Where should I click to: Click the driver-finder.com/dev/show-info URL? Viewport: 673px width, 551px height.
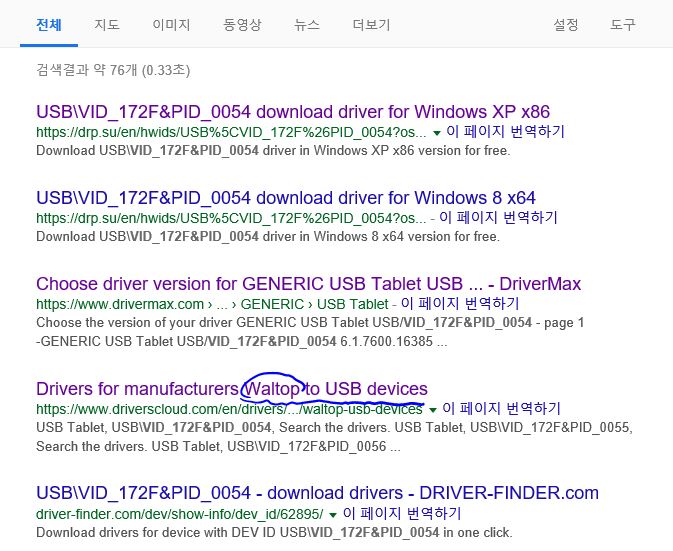pyautogui.click(x=180, y=514)
